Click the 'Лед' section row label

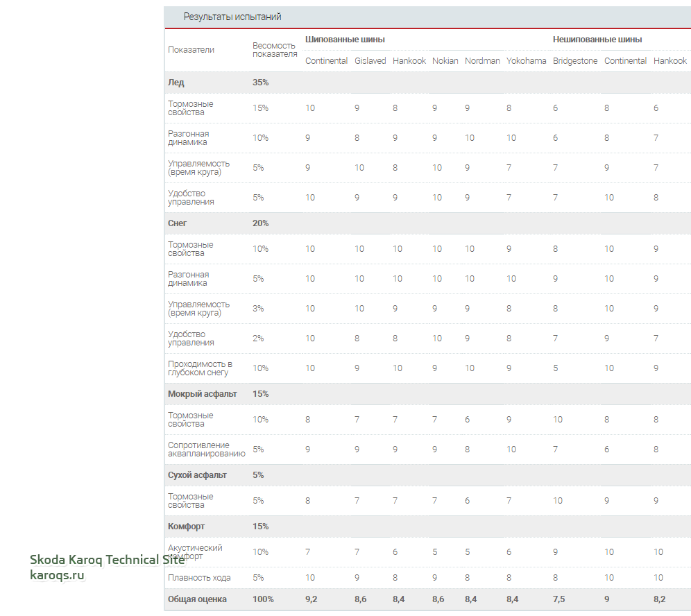(x=176, y=83)
